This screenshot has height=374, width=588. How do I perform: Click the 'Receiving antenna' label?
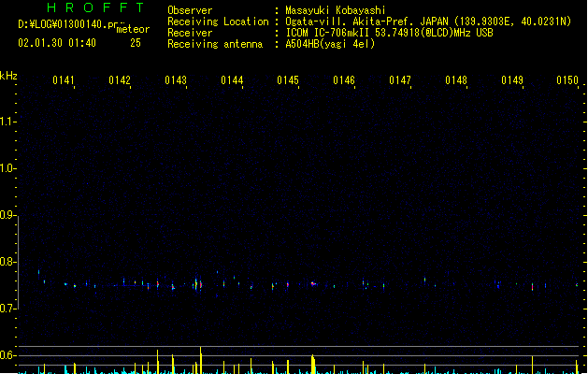[215, 44]
